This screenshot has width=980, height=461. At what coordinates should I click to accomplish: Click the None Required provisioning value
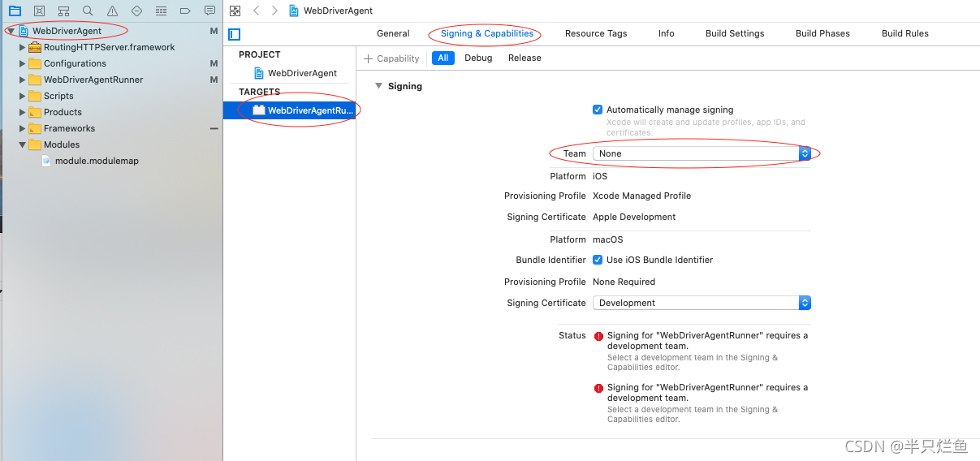tap(624, 282)
